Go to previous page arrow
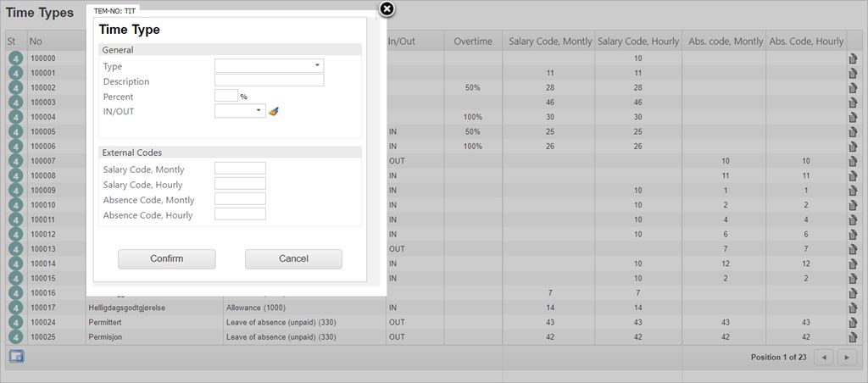Screen dimensions: 868x383 [823, 358]
